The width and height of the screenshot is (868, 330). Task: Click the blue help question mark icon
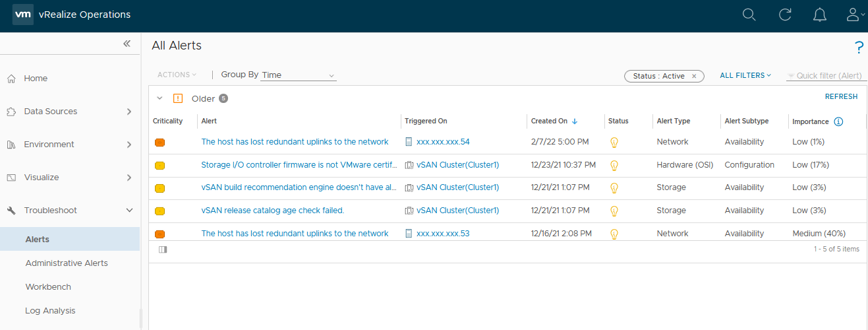tap(858, 47)
